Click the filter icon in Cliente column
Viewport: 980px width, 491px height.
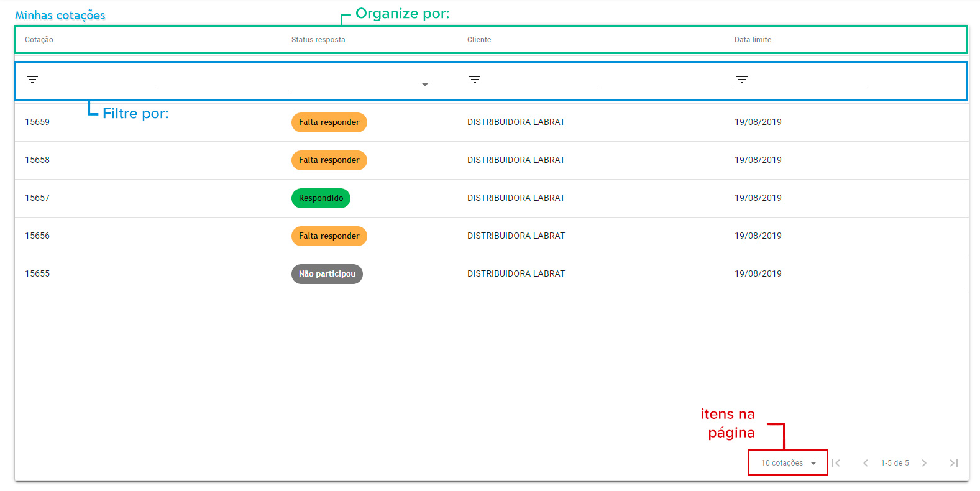[x=475, y=80]
